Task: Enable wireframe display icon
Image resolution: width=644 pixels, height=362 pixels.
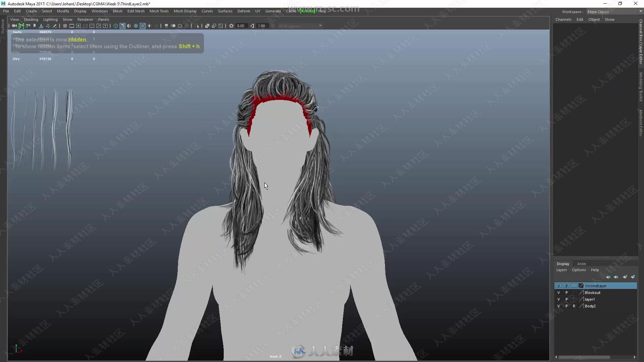Action: pos(116,26)
